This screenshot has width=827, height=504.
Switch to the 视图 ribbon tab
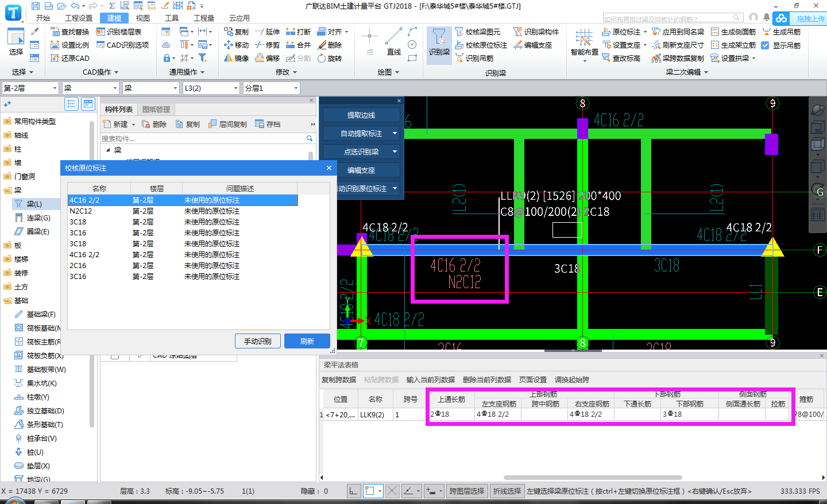click(x=143, y=18)
